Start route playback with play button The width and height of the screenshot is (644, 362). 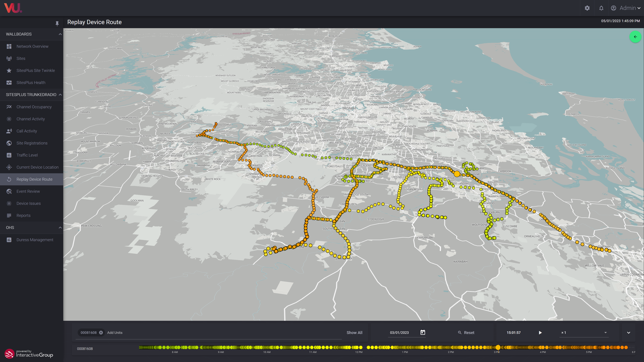coord(540,333)
